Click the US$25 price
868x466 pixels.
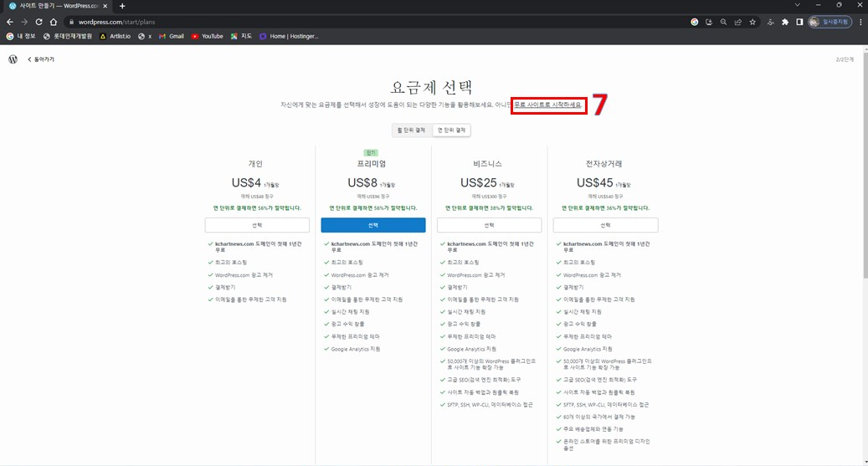pos(479,182)
